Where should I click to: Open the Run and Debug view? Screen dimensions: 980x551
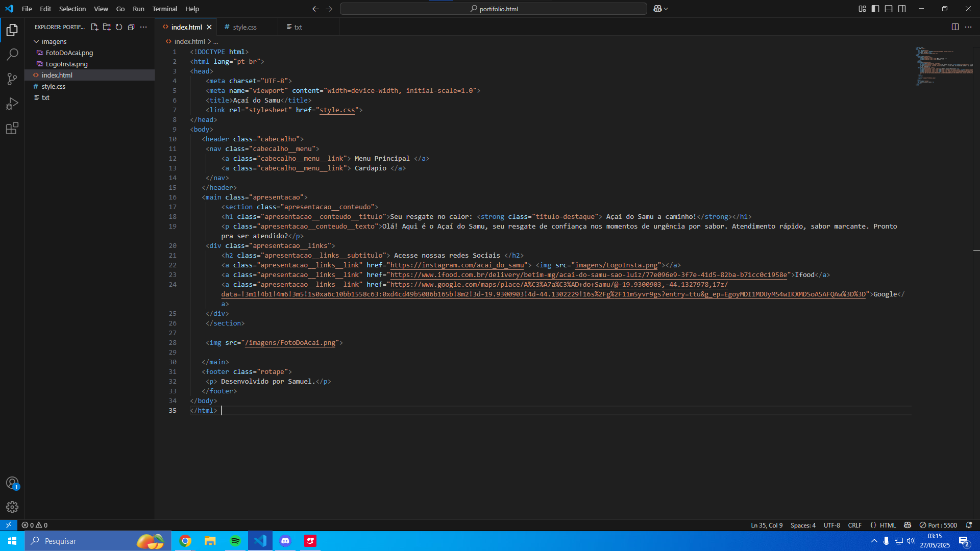coord(12,104)
